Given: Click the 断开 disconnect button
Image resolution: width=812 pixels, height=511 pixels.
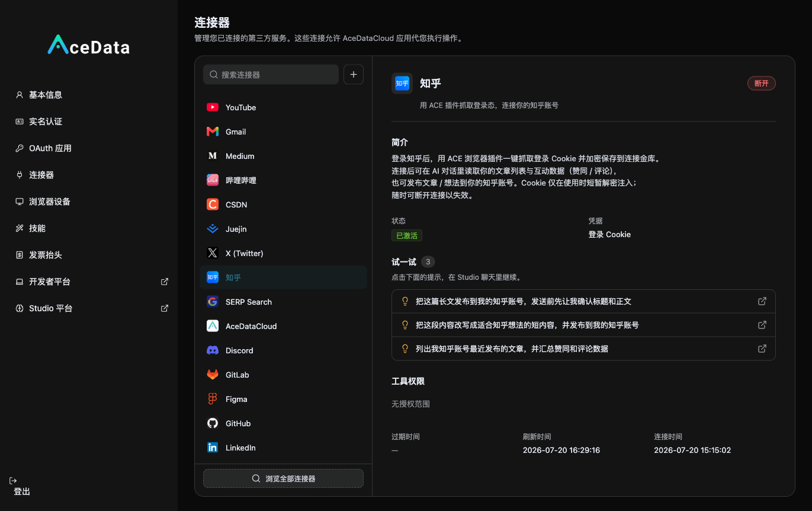Looking at the screenshot, I should [x=761, y=84].
